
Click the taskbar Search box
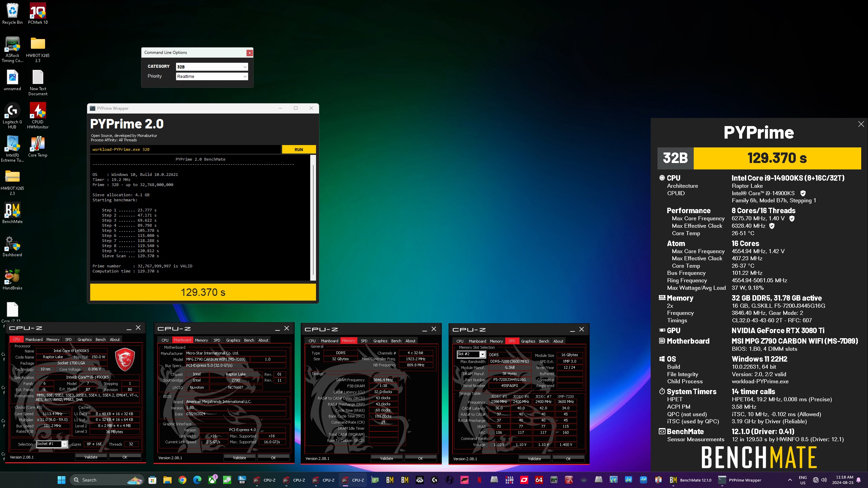coord(107,480)
